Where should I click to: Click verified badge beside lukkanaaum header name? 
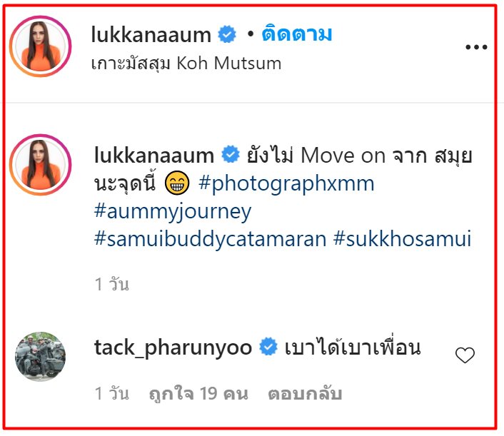[x=227, y=34]
